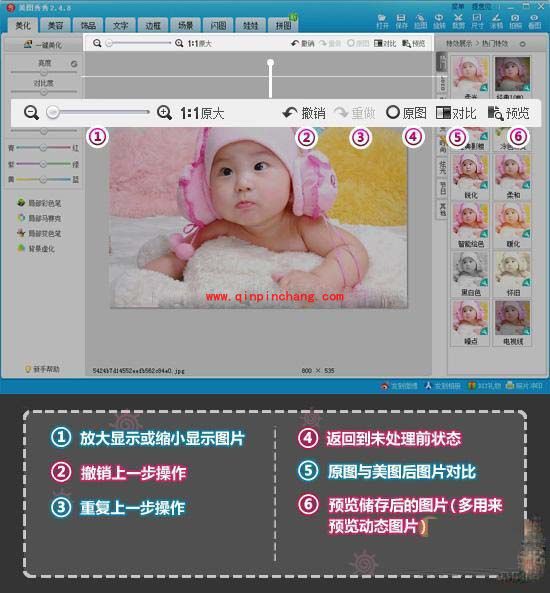Screen dimensions: 550x593
Task: Click the reset icon beside 亮度
Action: click(74, 64)
